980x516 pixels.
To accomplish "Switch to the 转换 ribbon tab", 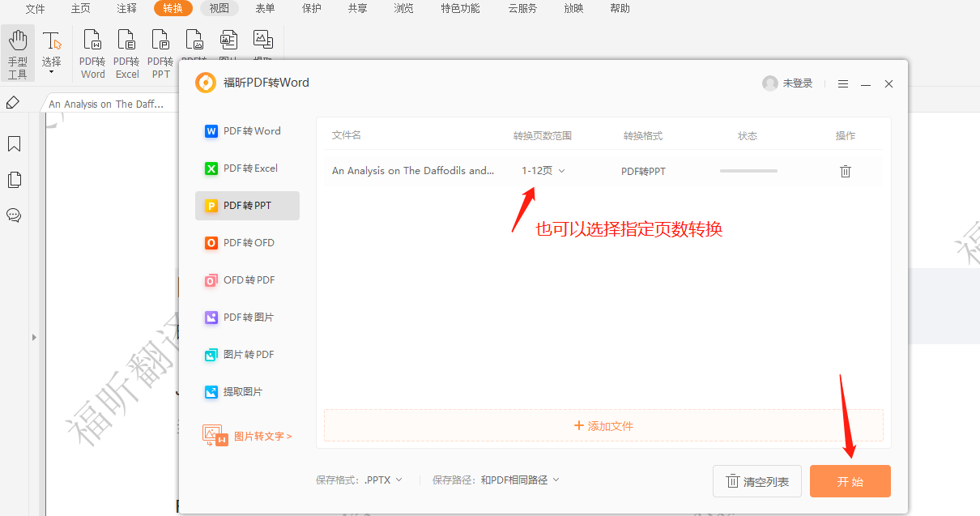I will (173, 8).
